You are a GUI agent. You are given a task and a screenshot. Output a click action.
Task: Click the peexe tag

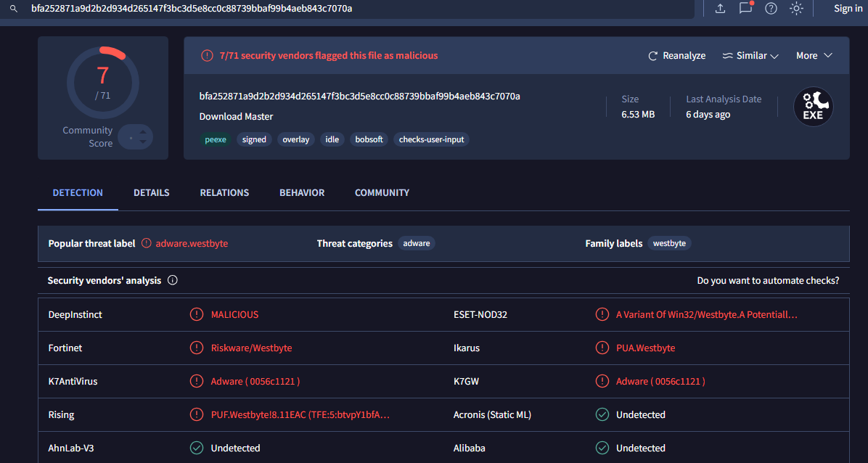pos(216,139)
